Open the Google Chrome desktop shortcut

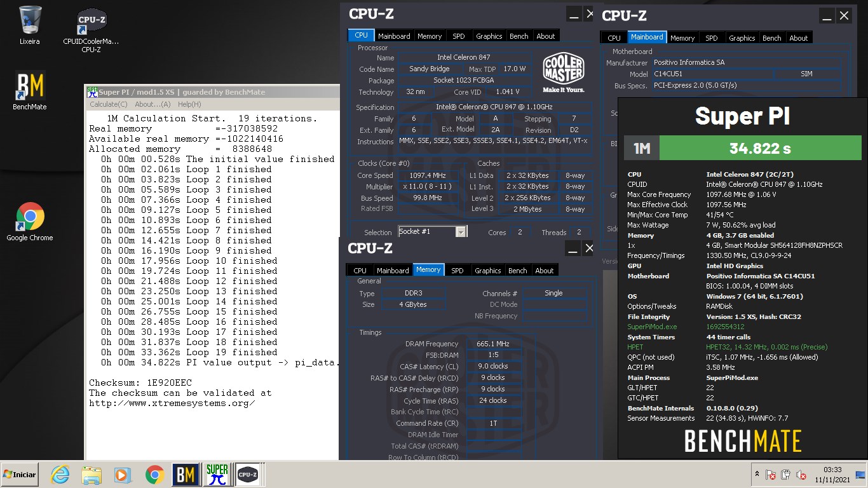(x=30, y=222)
